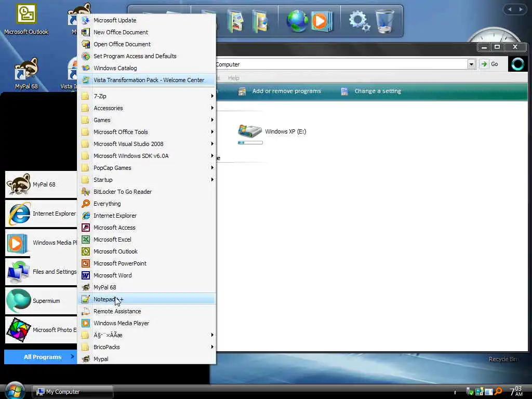532x399 pixels.
Task: Launch Microsoft PowerPoint
Action: coord(147,263)
